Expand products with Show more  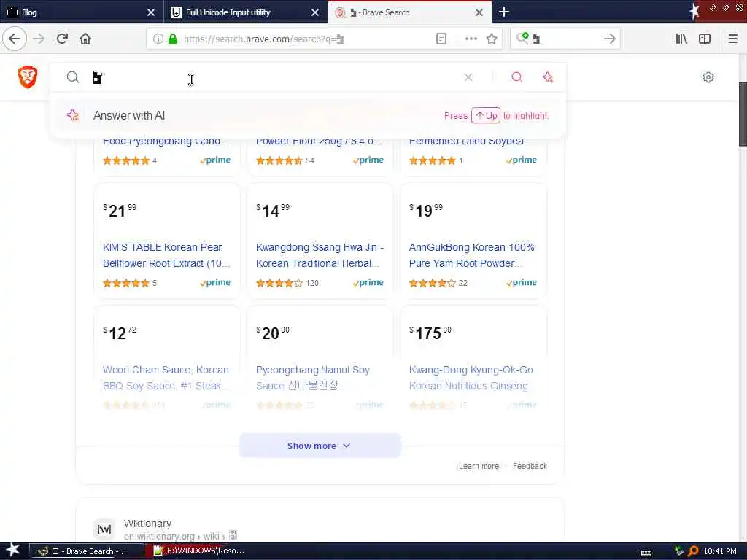pos(320,446)
